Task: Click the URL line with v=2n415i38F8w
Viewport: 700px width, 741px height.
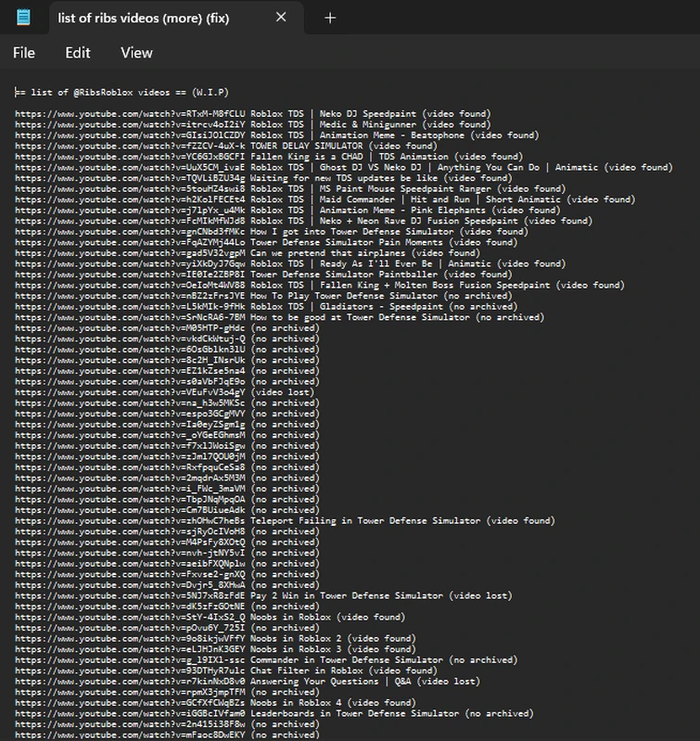Action: pos(167,724)
